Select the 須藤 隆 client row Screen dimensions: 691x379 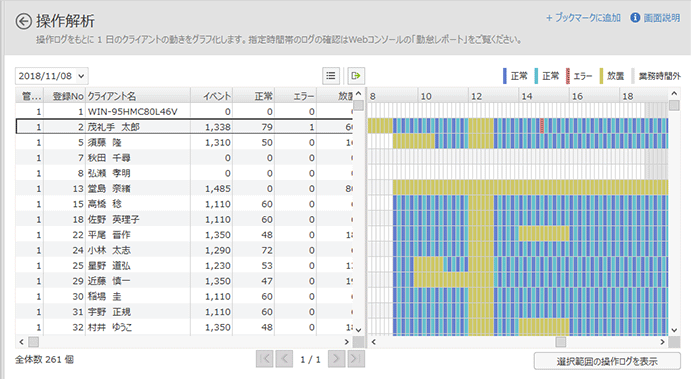184,142
